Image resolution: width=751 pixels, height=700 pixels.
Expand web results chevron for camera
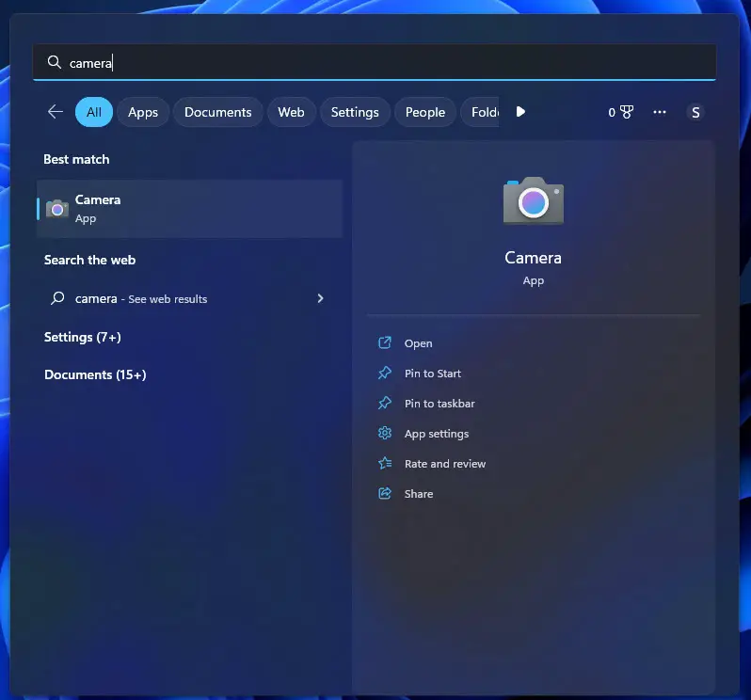[320, 298]
